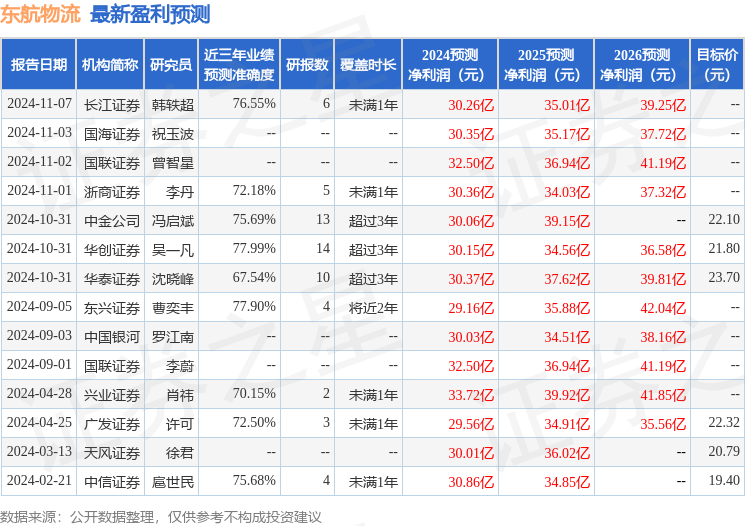Select the 2024预测净利润 column header
Image resolution: width=745 pixels, height=526 pixels.
pos(450,64)
